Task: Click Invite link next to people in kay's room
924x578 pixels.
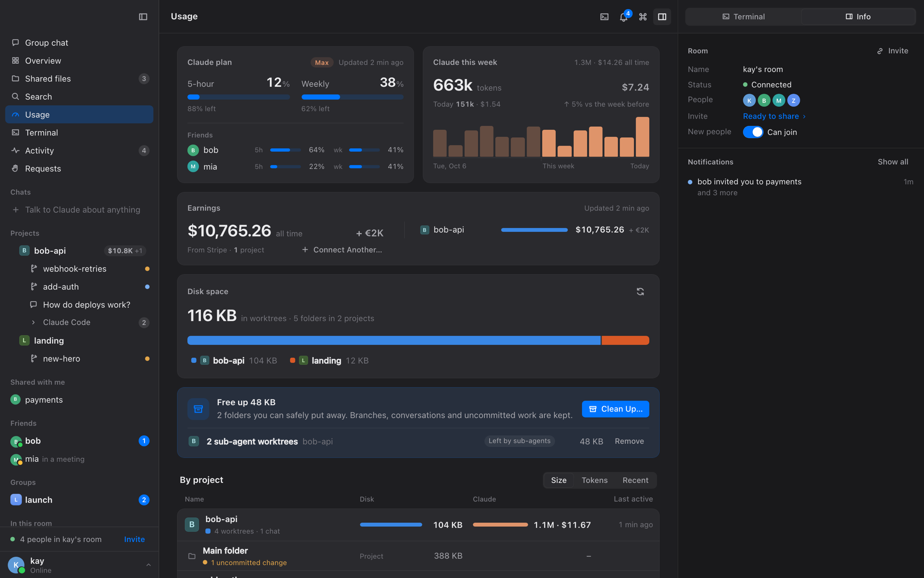Action: click(134, 540)
